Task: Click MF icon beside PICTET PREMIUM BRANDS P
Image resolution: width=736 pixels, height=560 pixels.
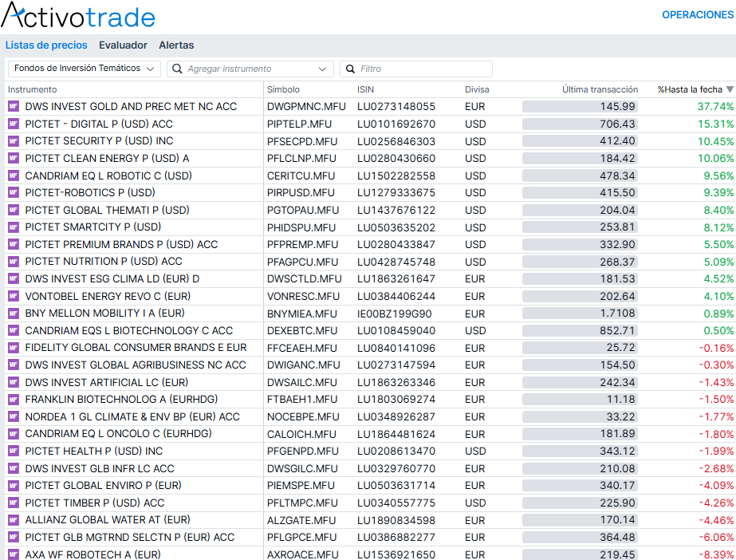Action: click(x=13, y=244)
